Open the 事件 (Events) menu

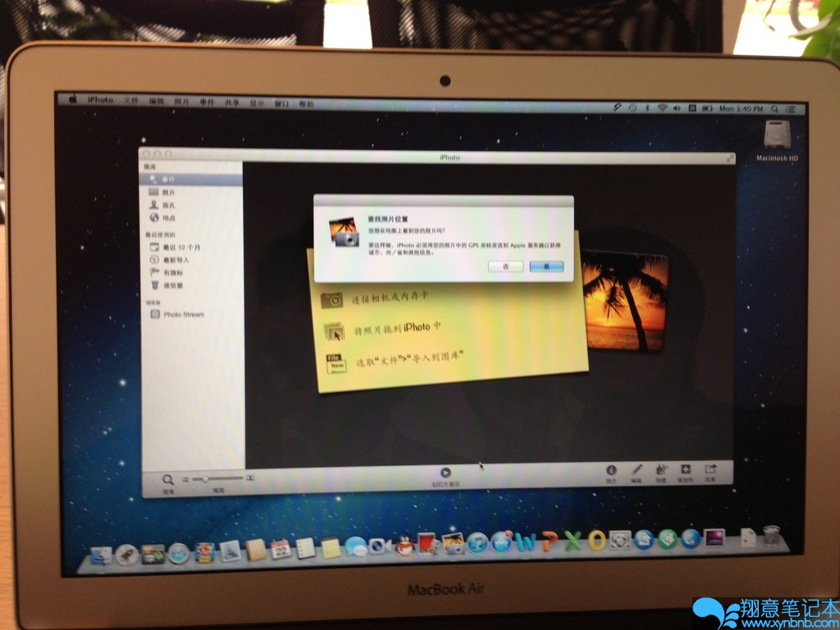click(207, 103)
